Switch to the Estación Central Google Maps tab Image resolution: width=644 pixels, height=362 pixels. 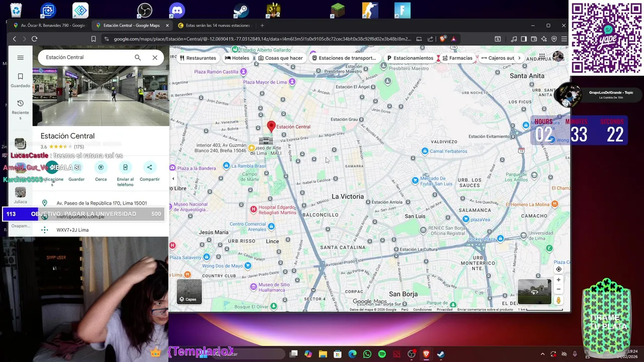[132, 25]
